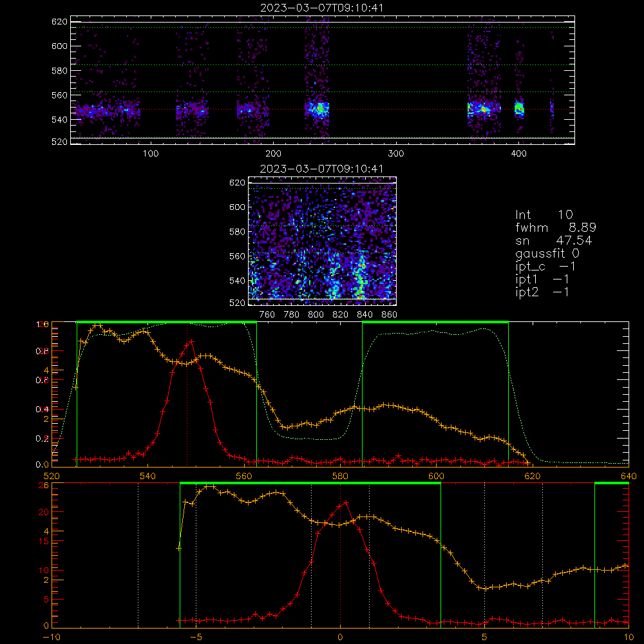Viewport: 644px width, 644px height.
Task: Click the 800 x-axis label of middle image
Action: 316,315
